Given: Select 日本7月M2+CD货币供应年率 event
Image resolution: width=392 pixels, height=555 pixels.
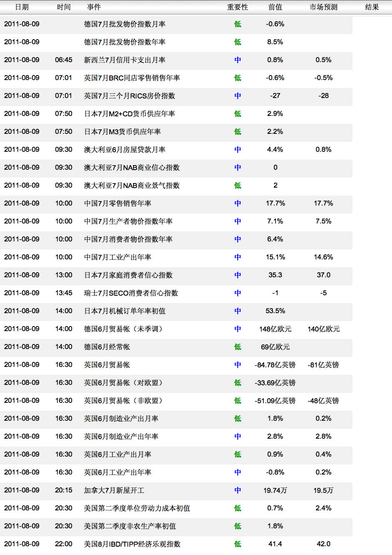Looking at the screenshot, I should [129, 114].
